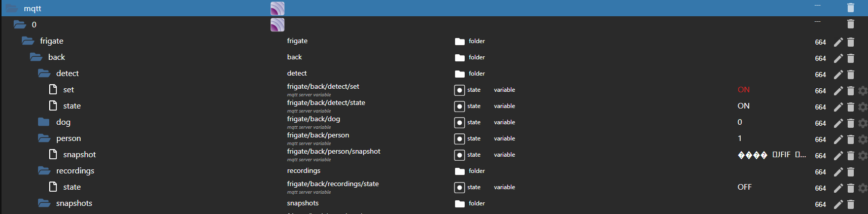The height and width of the screenshot is (214, 868).
Task: Delete the detect folder object
Action: pyautogui.click(x=851, y=75)
